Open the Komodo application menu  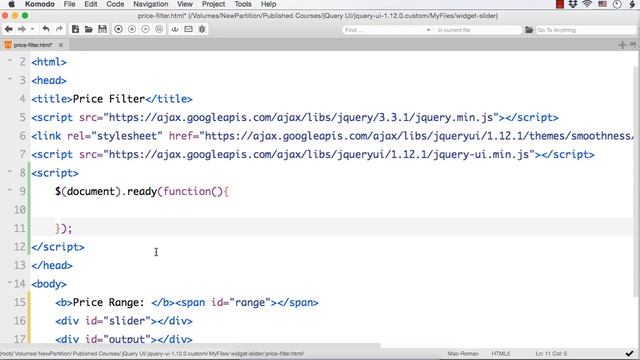[40, 4]
